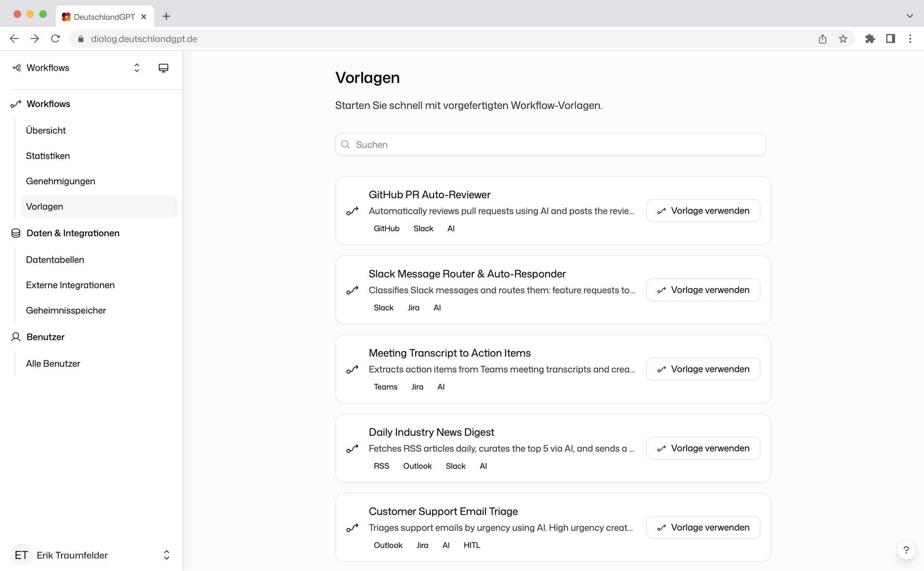Image resolution: width=924 pixels, height=571 pixels.
Task: Use the GitHub PR Auto-Reviewer template
Action: (703, 211)
